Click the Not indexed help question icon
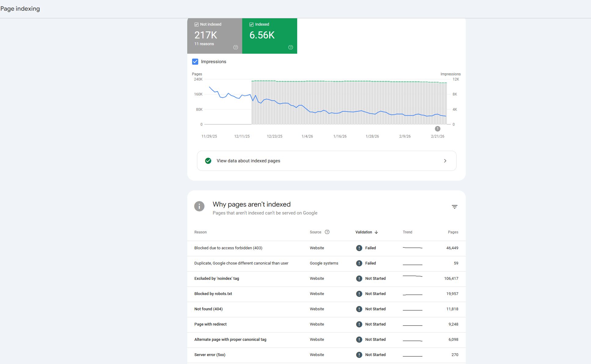Viewport: 591px width, 364px height. [235, 47]
